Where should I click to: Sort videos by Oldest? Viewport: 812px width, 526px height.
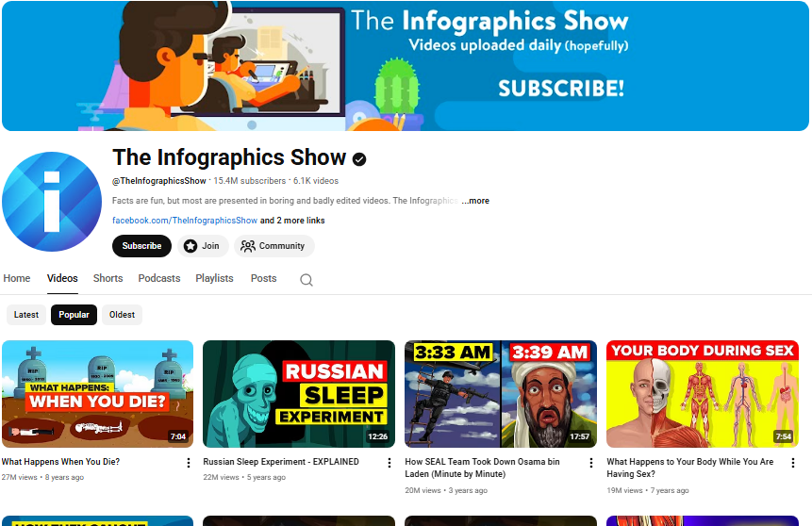pyautogui.click(x=122, y=315)
